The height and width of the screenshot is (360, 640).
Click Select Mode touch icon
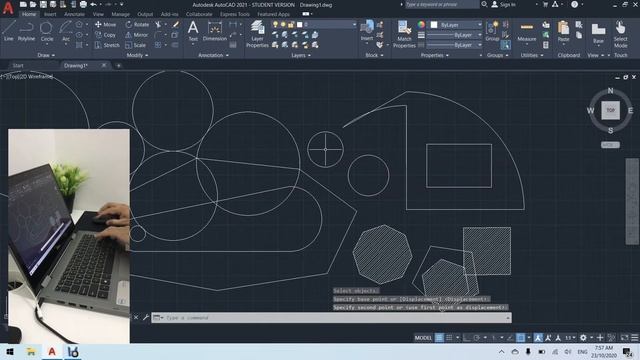tap(620, 33)
